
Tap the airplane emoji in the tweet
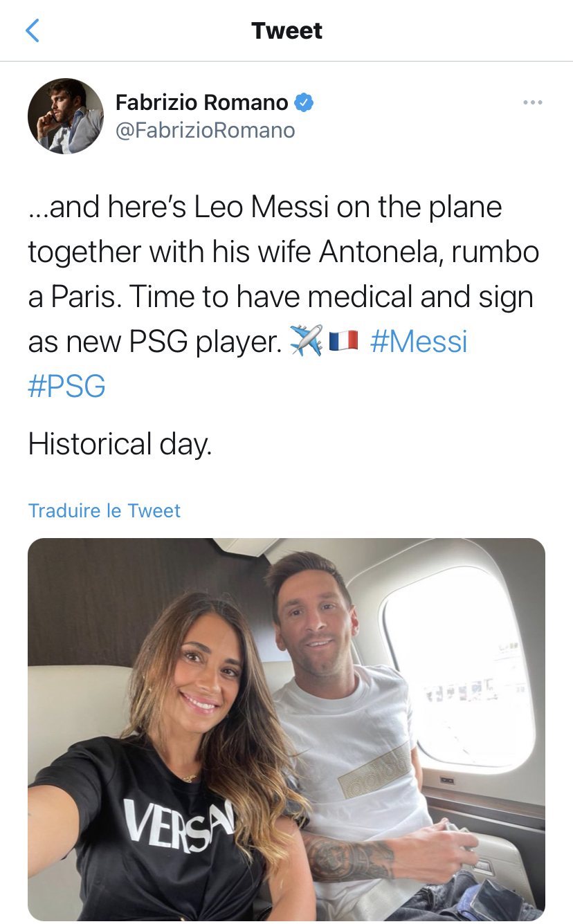pos(306,342)
